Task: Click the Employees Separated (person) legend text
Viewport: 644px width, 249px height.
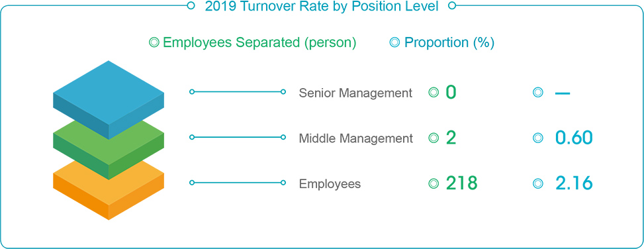Action: 259,43
